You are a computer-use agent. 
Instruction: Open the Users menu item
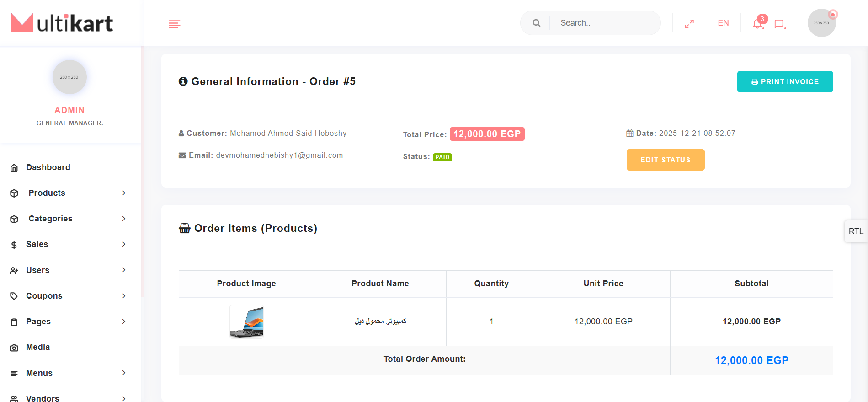point(38,270)
